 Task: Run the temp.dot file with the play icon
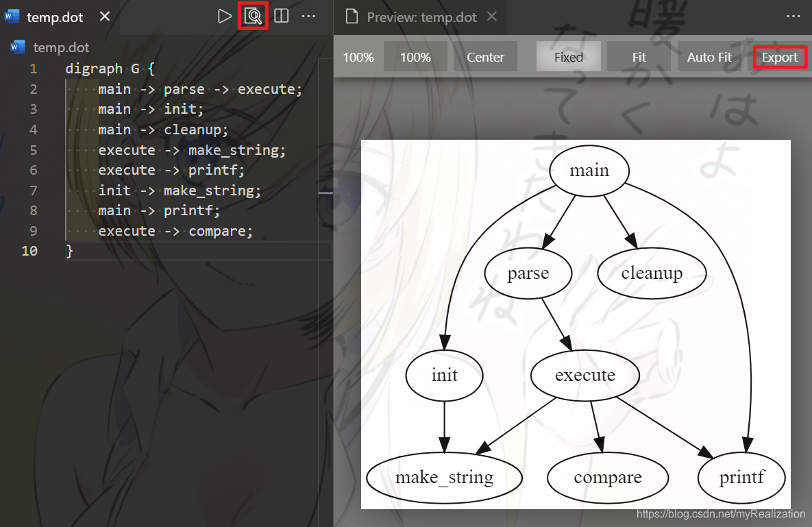coord(225,16)
